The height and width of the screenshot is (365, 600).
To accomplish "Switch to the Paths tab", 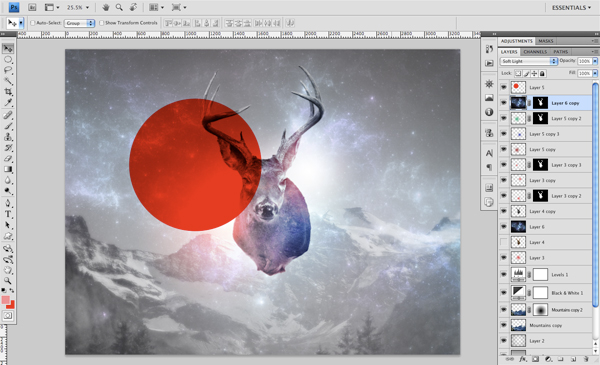I will (x=561, y=52).
